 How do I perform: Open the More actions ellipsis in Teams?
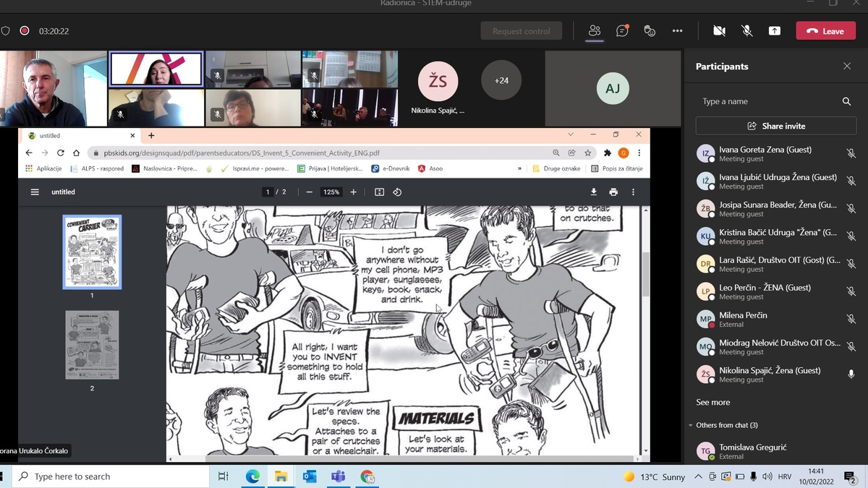point(677,31)
